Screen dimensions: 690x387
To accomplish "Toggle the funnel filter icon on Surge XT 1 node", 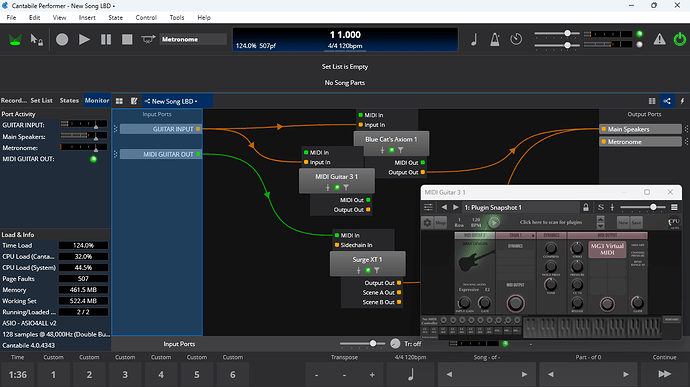I will pyautogui.click(x=377, y=270).
